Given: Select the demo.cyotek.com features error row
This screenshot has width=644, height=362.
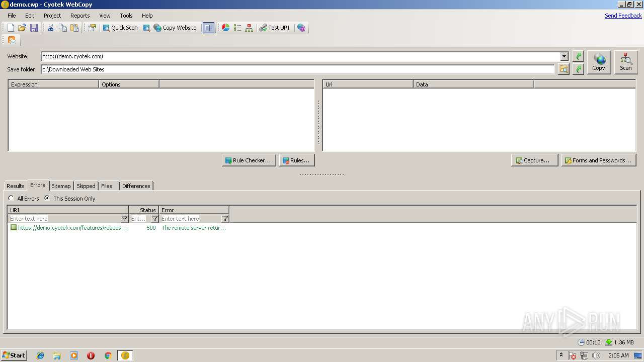Looking at the screenshot, I should [x=119, y=228].
